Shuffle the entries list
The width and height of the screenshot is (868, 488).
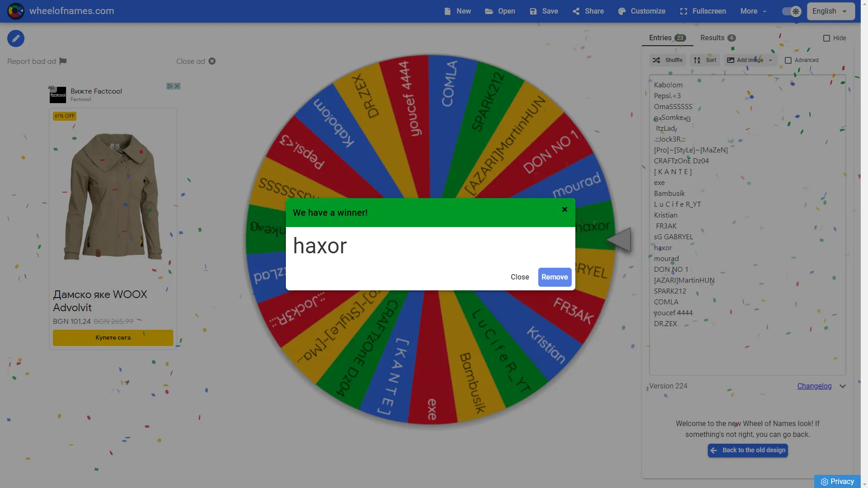click(668, 60)
